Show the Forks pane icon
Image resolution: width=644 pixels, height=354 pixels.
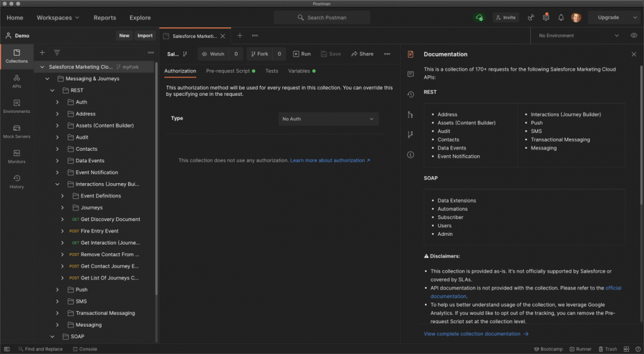(x=410, y=134)
